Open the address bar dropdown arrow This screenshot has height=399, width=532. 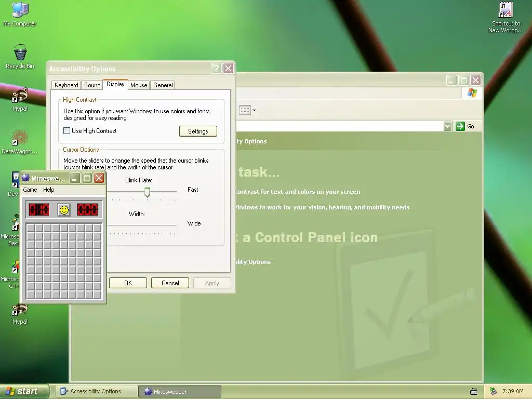coord(447,126)
